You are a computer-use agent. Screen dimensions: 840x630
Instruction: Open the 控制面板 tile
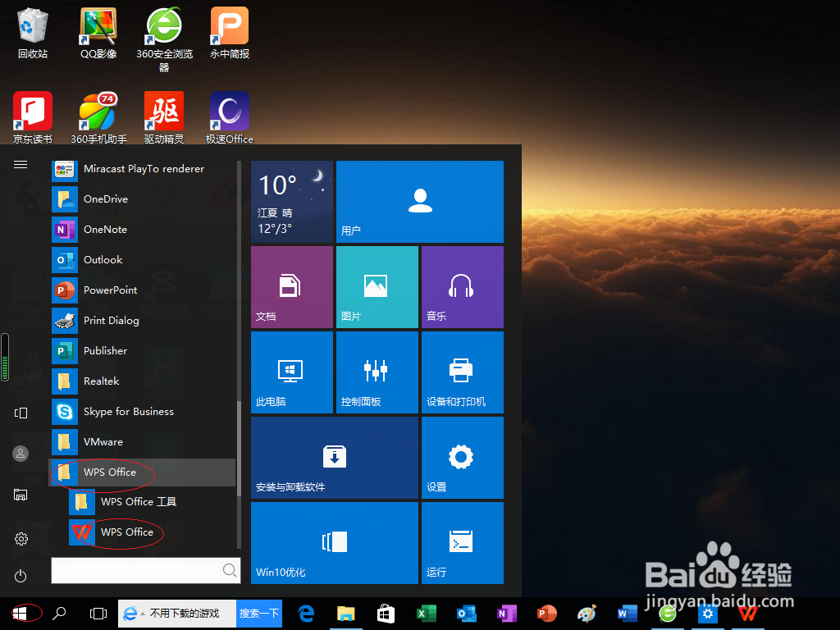click(x=377, y=372)
